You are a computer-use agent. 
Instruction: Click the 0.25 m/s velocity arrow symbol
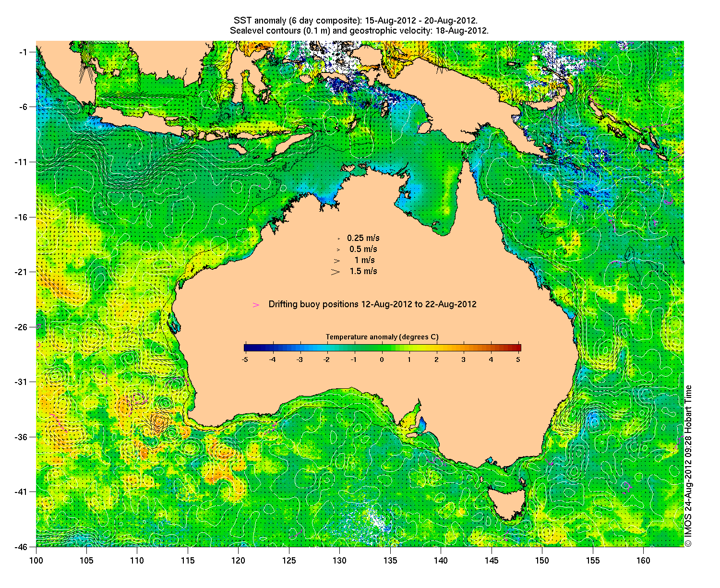pyautogui.click(x=338, y=238)
